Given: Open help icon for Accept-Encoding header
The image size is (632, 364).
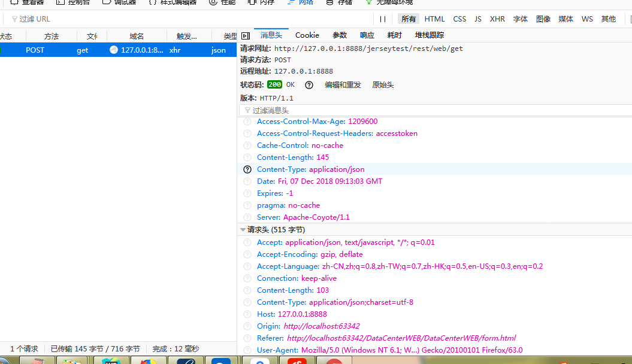Looking at the screenshot, I should [x=247, y=254].
